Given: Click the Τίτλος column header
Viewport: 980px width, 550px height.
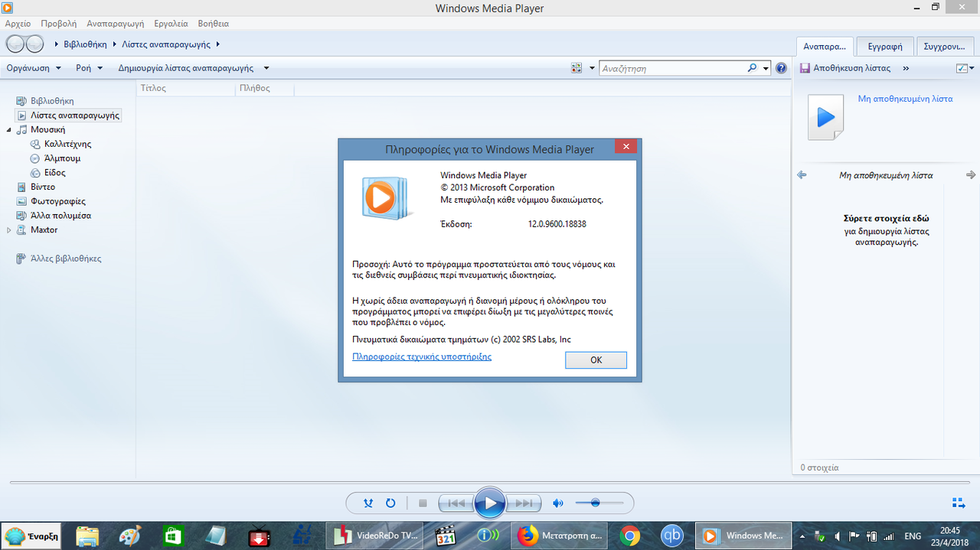Looking at the screenshot, I should coord(186,88).
